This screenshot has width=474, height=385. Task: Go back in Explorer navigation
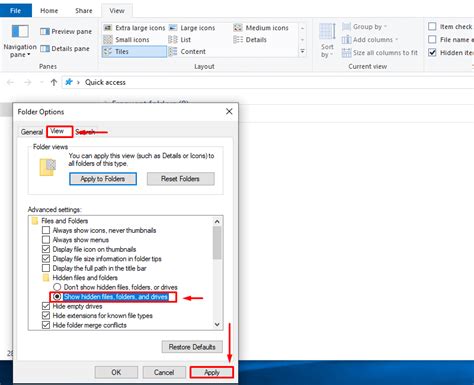(10, 82)
